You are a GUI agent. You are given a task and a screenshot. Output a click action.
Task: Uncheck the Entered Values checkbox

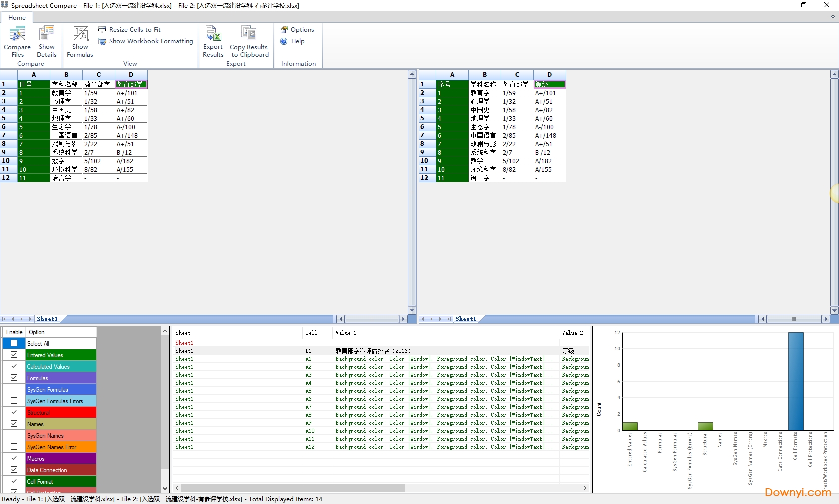(14, 355)
